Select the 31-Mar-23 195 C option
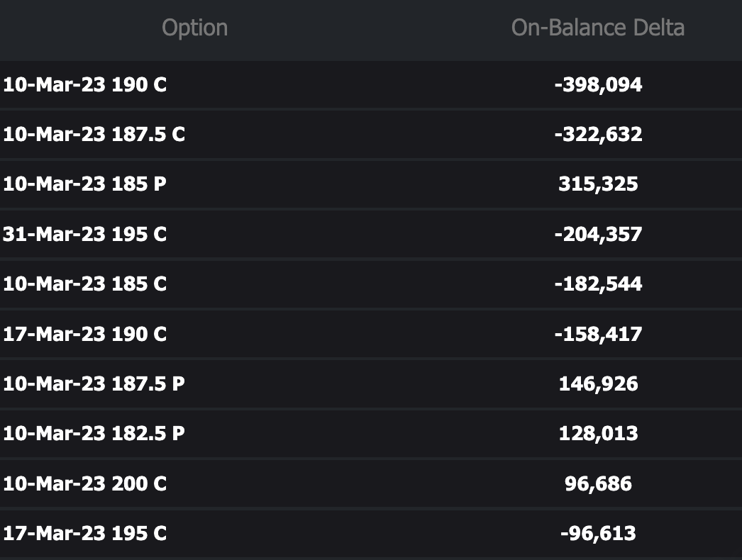The image size is (742, 560). coord(85,234)
